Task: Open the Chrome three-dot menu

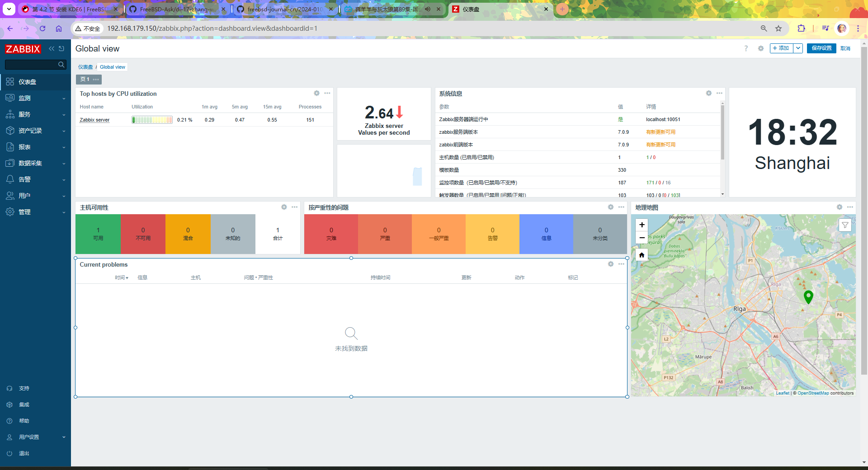Action: [x=858, y=28]
